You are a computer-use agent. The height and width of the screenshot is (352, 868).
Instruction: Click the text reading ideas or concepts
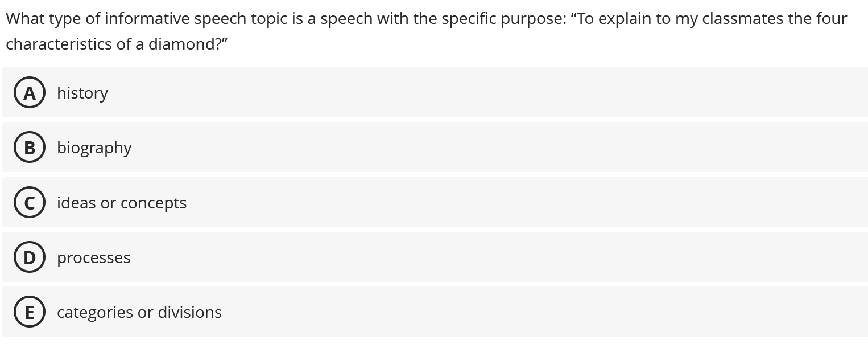[x=121, y=202]
